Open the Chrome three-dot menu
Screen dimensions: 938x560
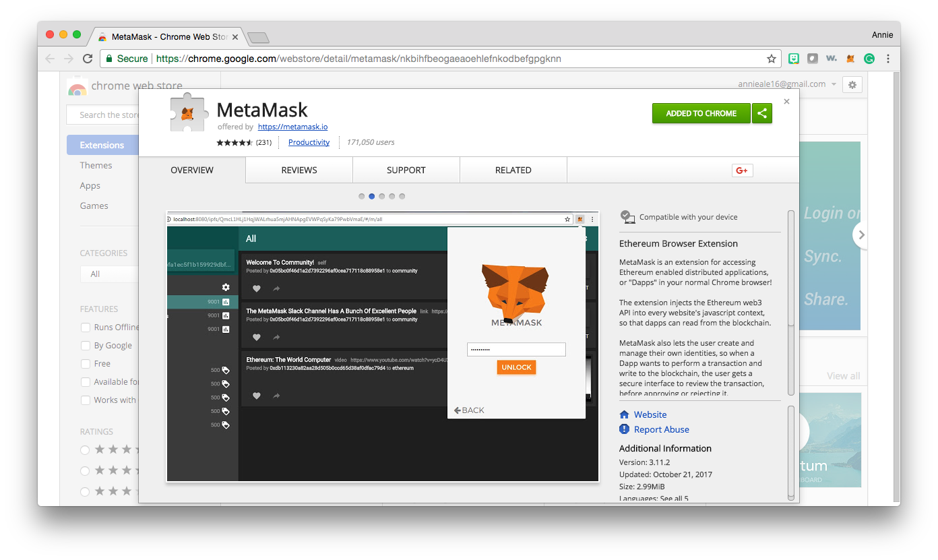tap(888, 59)
